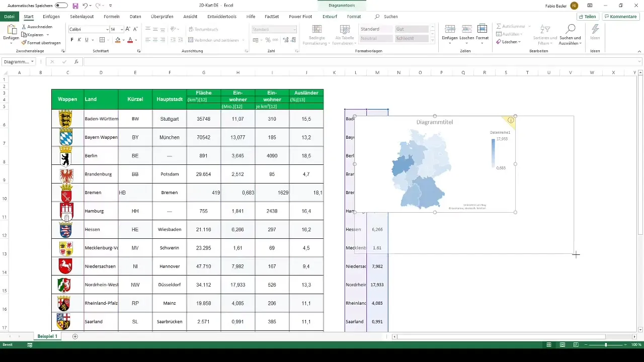Screen dimensions: 644x362
Task: Open the Daten tab
Action: 135,17
